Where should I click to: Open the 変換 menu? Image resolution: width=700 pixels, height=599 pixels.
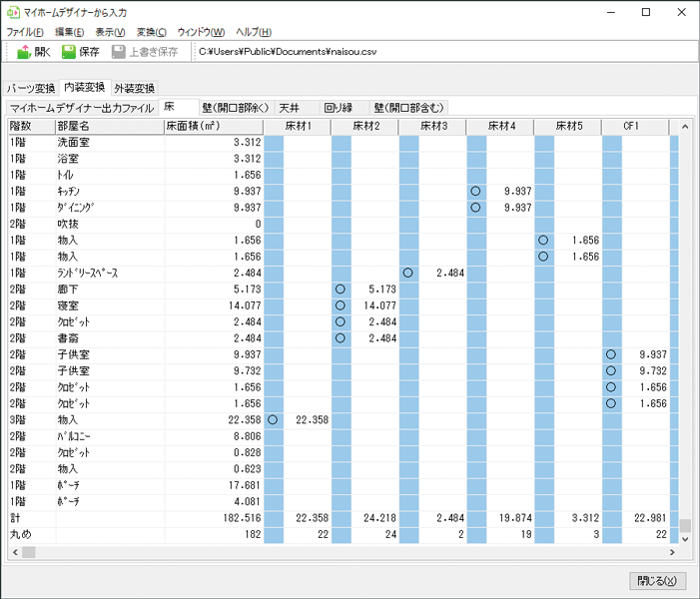(152, 32)
